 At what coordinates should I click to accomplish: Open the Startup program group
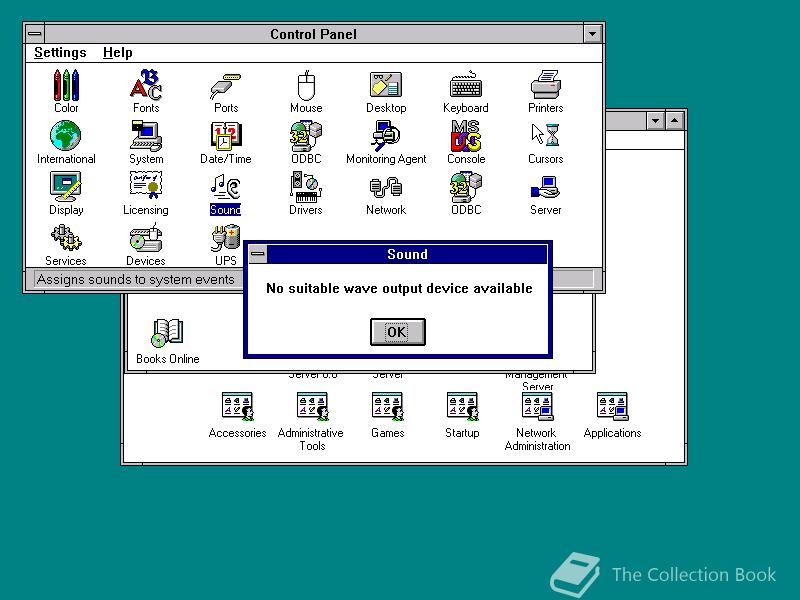(462, 414)
